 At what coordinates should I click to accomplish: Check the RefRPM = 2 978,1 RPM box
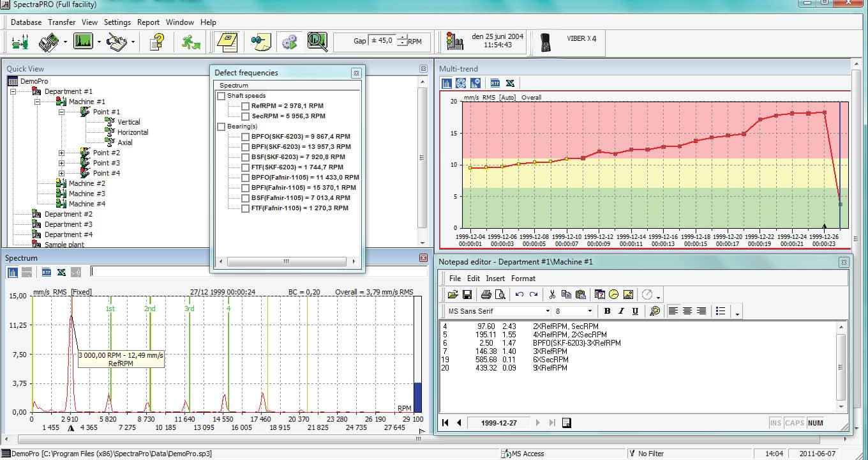pos(246,106)
